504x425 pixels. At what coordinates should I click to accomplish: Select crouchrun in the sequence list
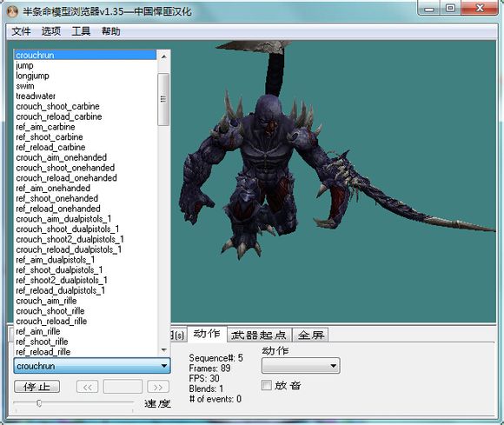(x=85, y=56)
